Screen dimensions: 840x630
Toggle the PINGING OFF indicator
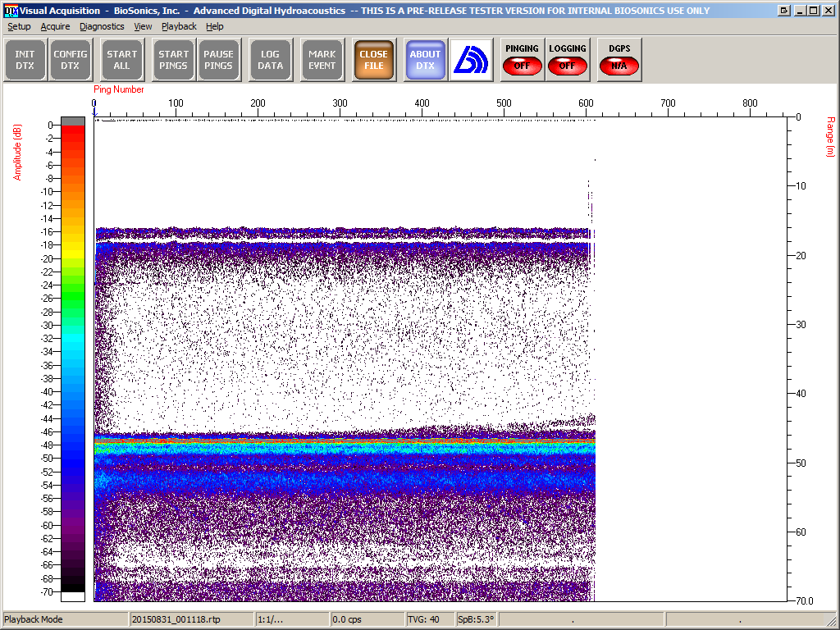pyautogui.click(x=522, y=66)
